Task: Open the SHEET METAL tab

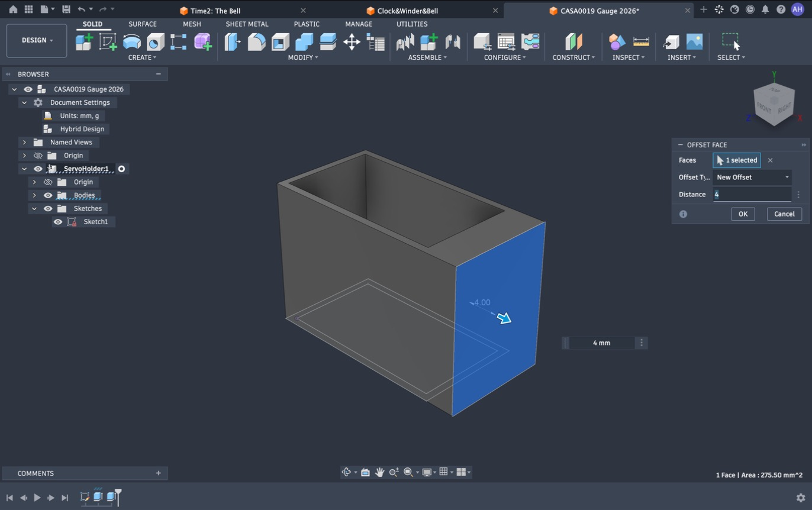Action: tap(247, 24)
